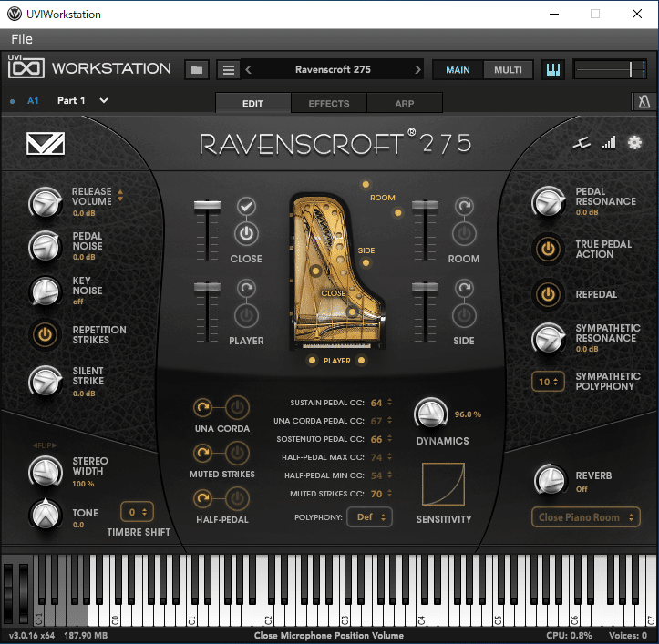The width and height of the screenshot is (659, 644).
Task: Change the Sustain Pedal CC stepper
Action: pos(389,402)
